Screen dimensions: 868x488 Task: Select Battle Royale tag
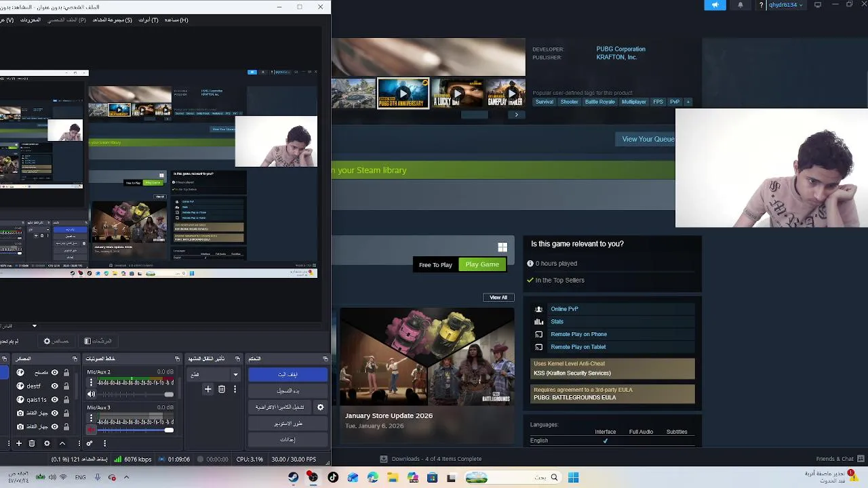click(x=599, y=102)
